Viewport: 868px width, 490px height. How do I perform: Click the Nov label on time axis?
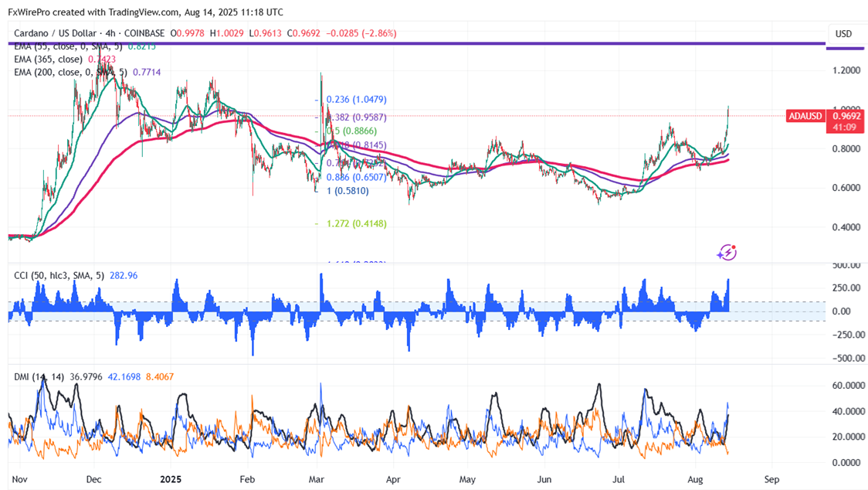click(19, 479)
